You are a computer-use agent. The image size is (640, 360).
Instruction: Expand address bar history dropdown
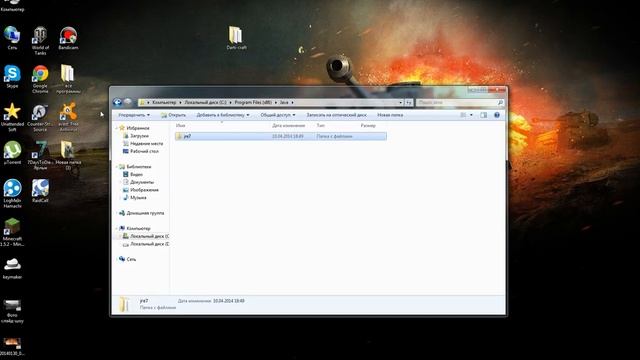point(400,102)
